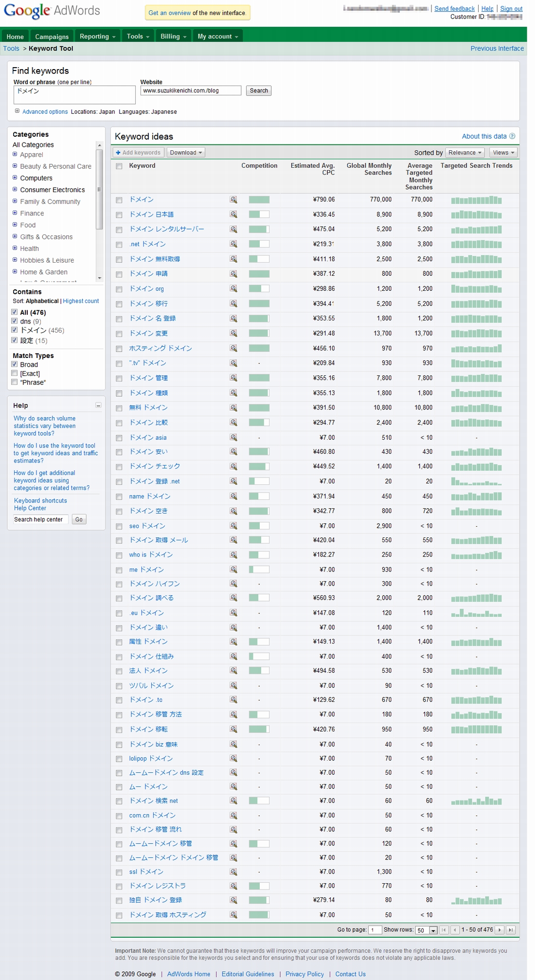Open magnifier icon for ドメイン 申請 row
The width and height of the screenshot is (535, 980).
tap(233, 274)
